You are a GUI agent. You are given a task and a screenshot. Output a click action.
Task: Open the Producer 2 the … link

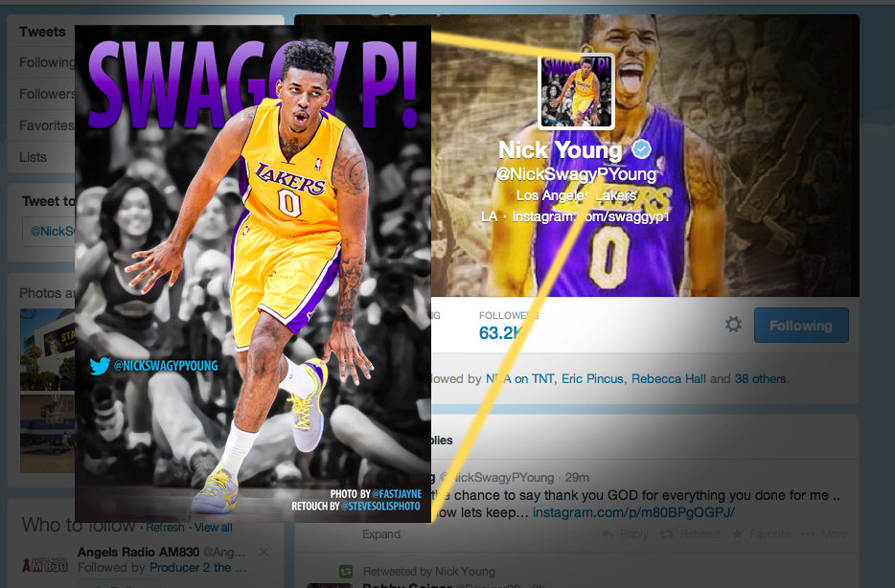(x=198, y=568)
